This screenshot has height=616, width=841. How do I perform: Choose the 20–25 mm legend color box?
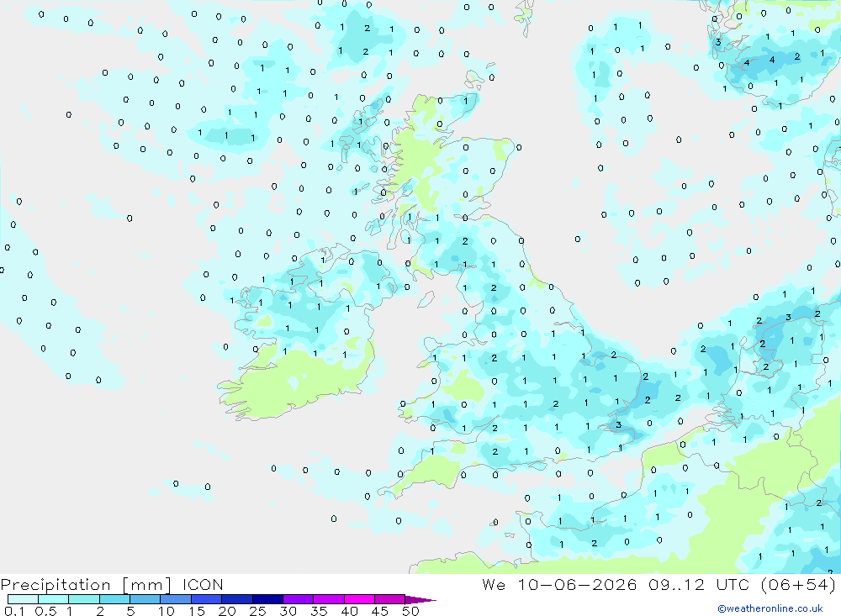pyautogui.click(x=236, y=599)
